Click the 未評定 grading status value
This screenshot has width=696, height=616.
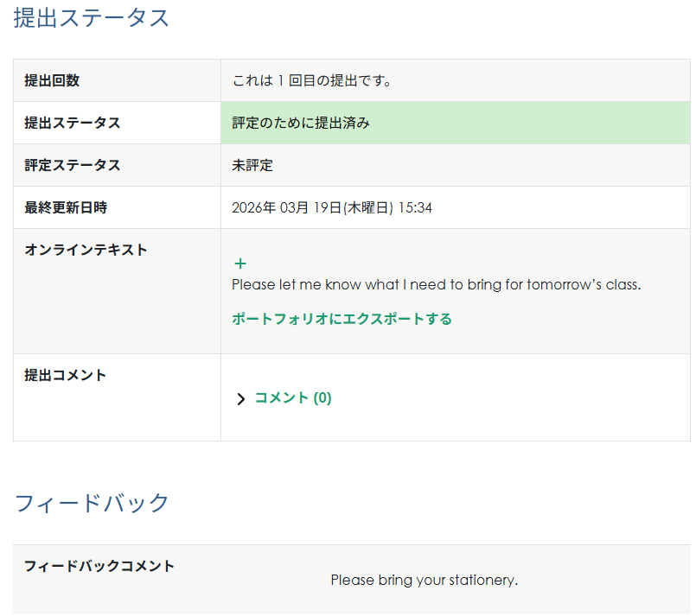pos(252,165)
